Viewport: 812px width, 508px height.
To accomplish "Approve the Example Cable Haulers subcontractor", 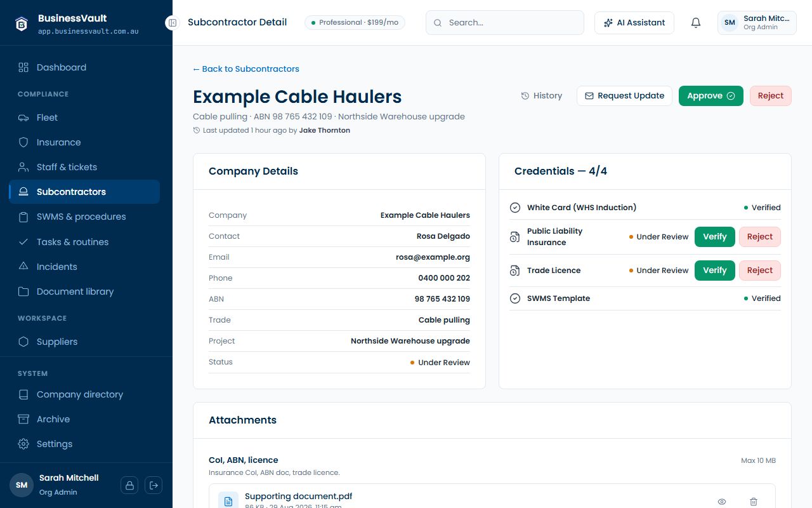I will coord(711,96).
